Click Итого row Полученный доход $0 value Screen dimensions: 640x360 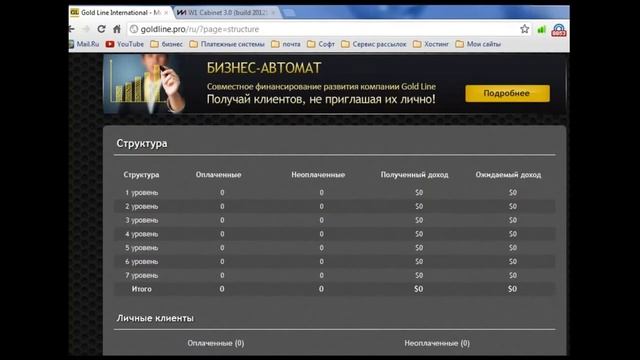(419, 289)
